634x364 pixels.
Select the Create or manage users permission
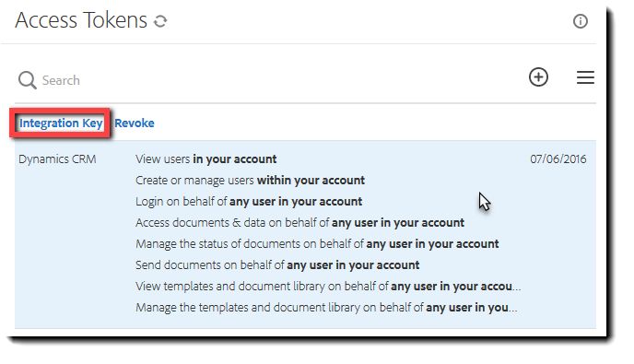tap(250, 181)
